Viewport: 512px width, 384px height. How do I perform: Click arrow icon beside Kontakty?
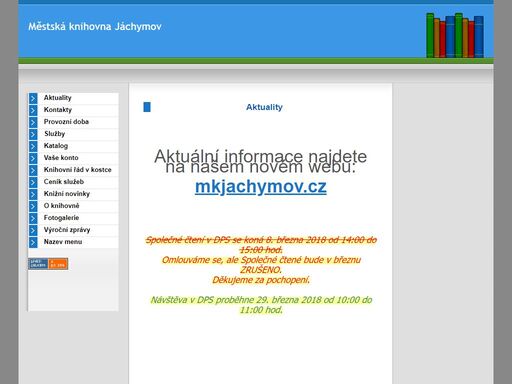33,110
